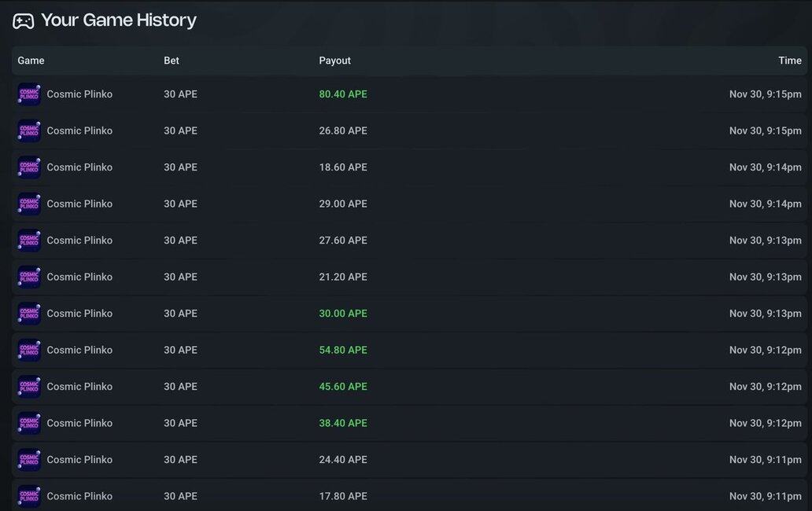Image resolution: width=812 pixels, height=511 pixels.
Task: Click Cosmic Plinko icon in 18.60 APE row
Action: [29, 167]
